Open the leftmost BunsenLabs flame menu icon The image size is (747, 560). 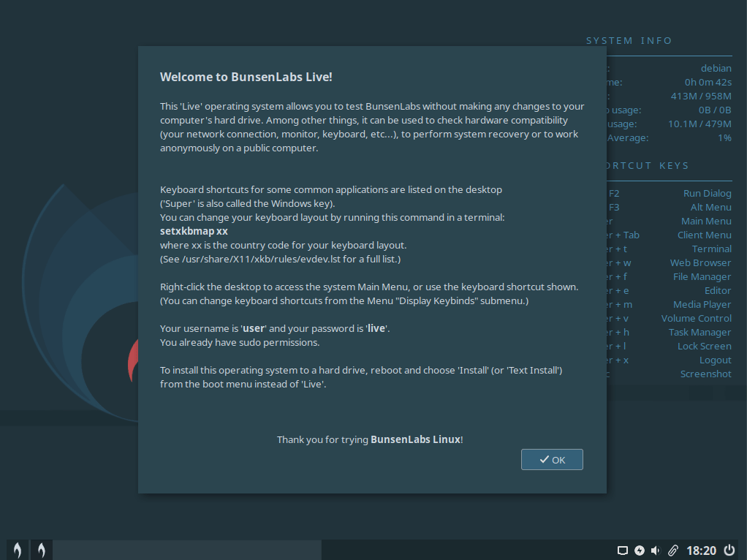(18, 550)
